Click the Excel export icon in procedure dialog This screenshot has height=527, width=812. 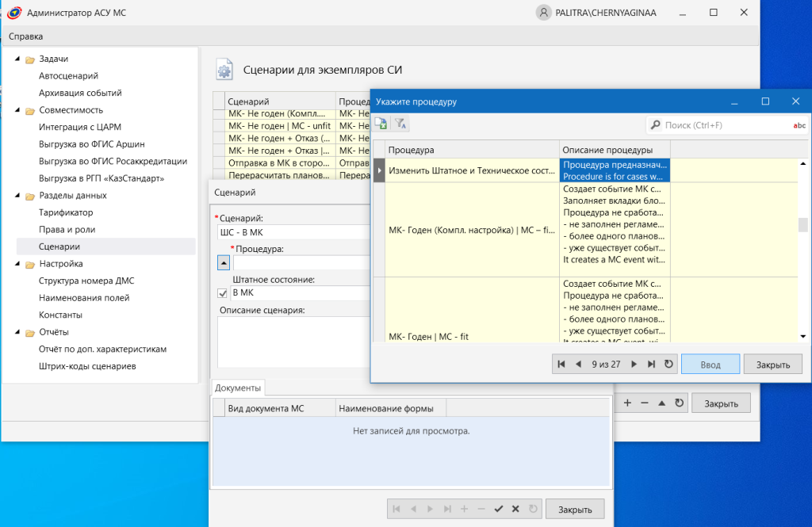click(381, 124)
